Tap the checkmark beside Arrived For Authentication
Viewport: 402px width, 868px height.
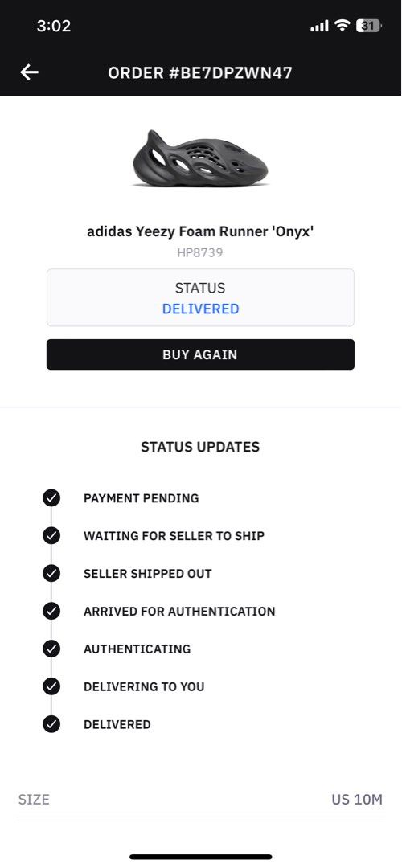(x=51, y=611)
